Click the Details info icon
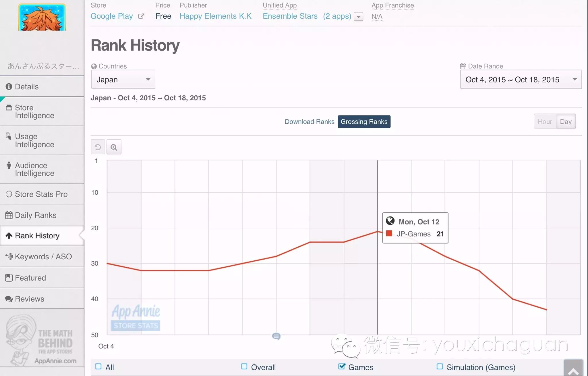This screenshot has height=376, width=588. tap(9, 87)
